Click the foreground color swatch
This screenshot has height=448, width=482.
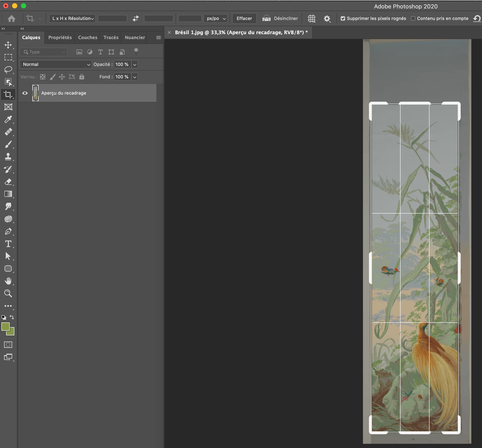coord(5,327)
